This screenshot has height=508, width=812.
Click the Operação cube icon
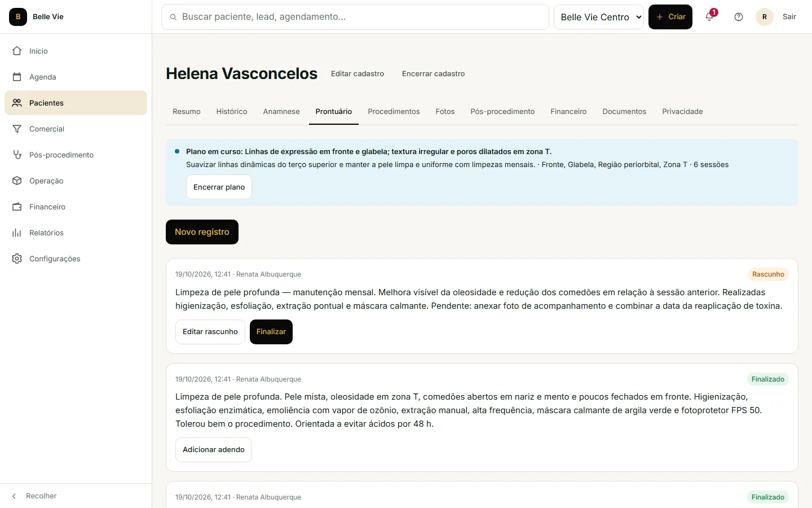click(17, 181)
